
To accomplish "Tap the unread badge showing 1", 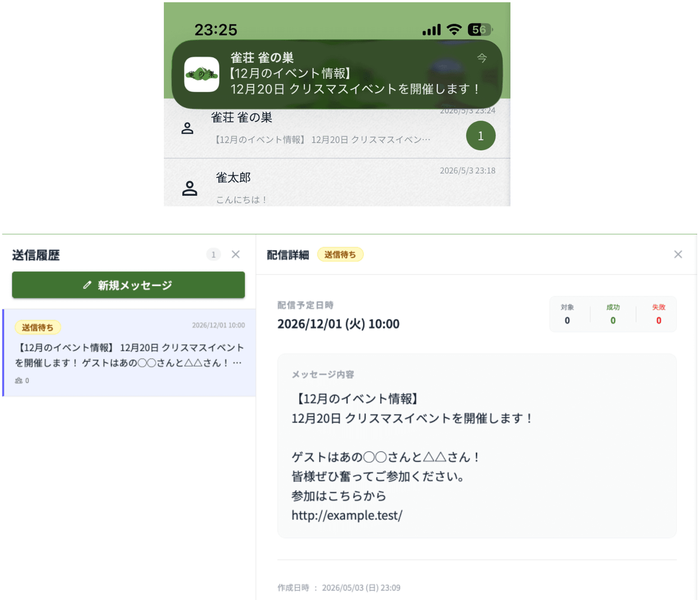I will 481,135.
